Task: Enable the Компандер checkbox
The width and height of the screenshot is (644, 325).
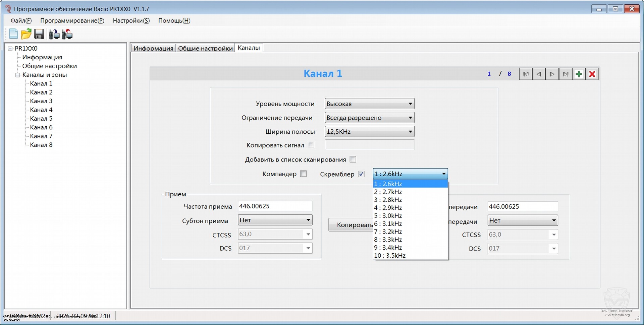Action: 304,174
